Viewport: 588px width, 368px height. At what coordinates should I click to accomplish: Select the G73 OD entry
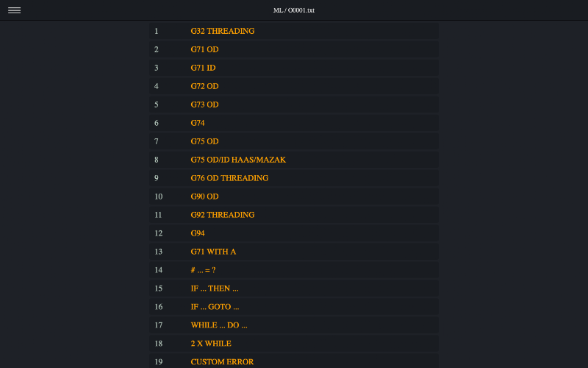click(x=204, y=105)
